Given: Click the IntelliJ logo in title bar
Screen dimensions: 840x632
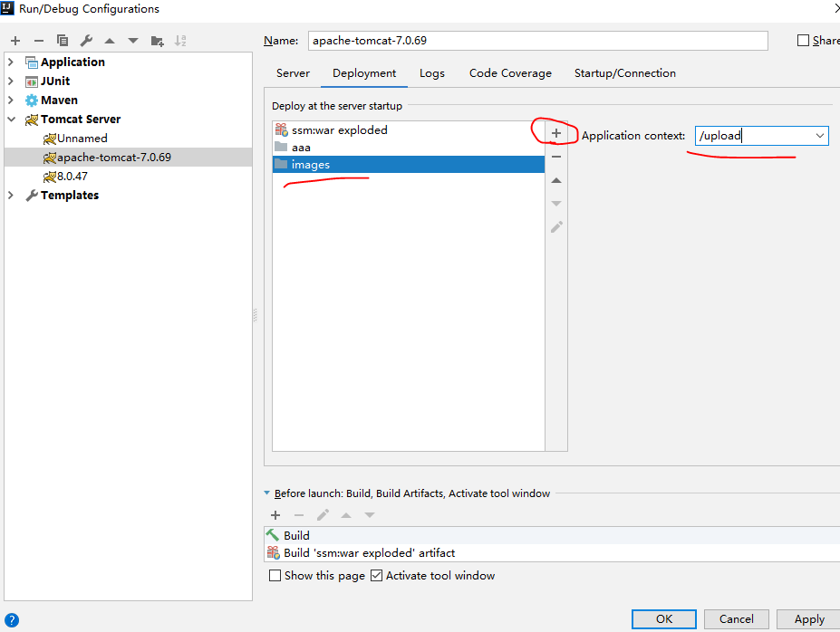Looking at the screenshot, I should click(x=7, y=7).
